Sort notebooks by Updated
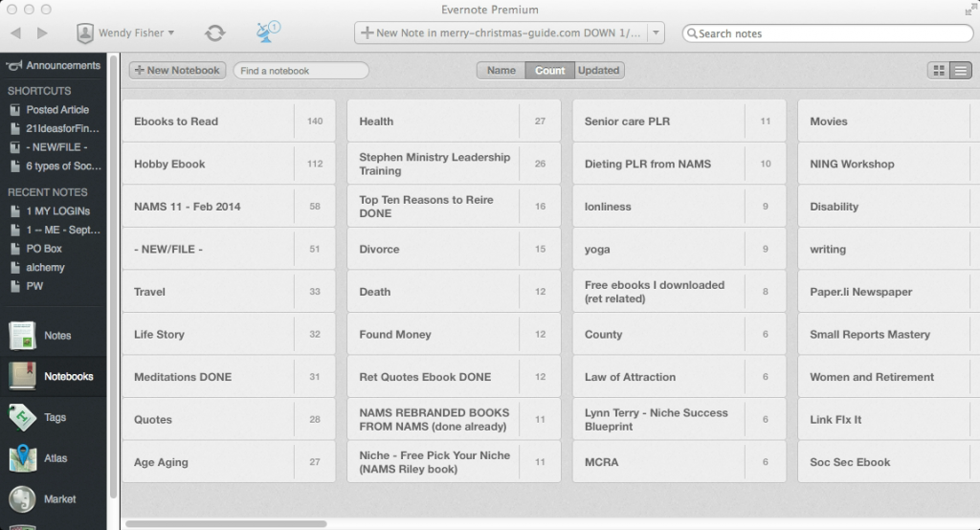Viewport: 980px width, 530px height. (599, 71)
